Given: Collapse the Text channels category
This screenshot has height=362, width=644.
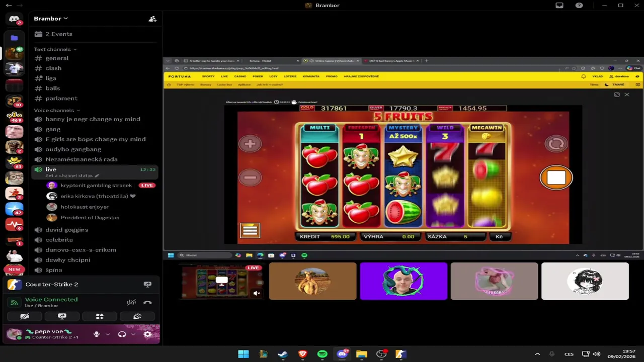Looking at the screenshot, I should (55, 49).
